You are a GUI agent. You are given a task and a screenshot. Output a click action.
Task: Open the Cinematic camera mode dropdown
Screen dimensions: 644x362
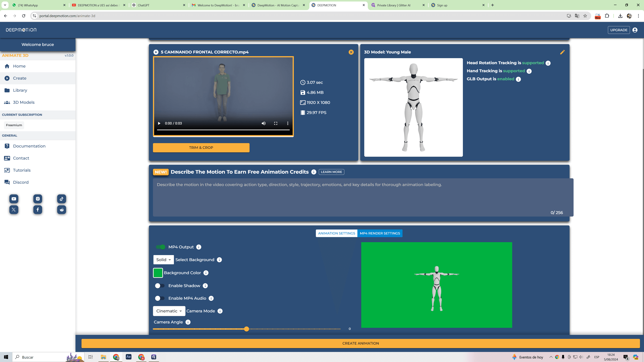169,311
